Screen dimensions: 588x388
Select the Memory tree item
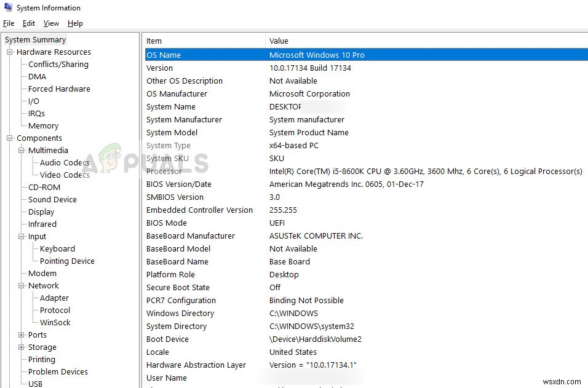43,125
